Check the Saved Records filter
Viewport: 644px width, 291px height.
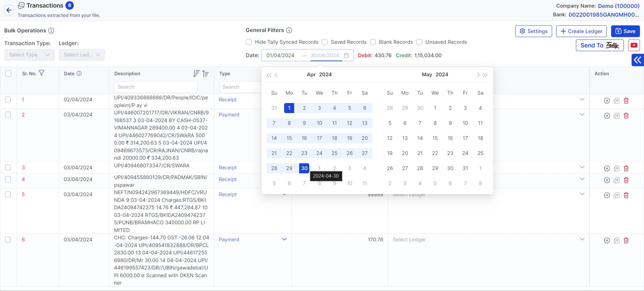coord(324,42)
